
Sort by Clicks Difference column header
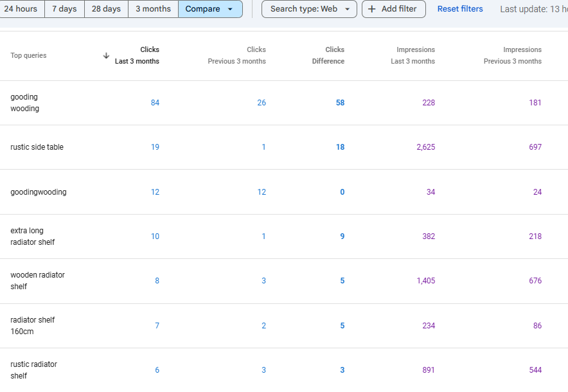pyautogui.click(x=328, y=55)
